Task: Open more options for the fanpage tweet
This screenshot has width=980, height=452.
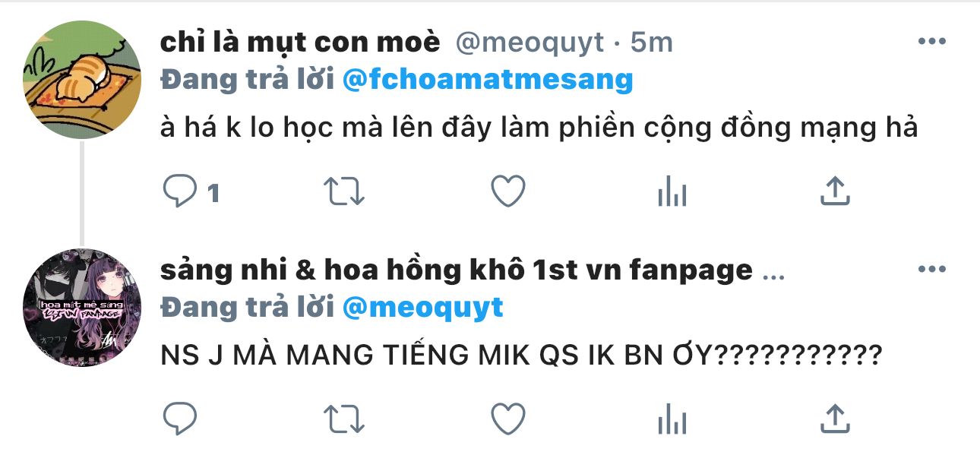Action: (x=931, y=269)
